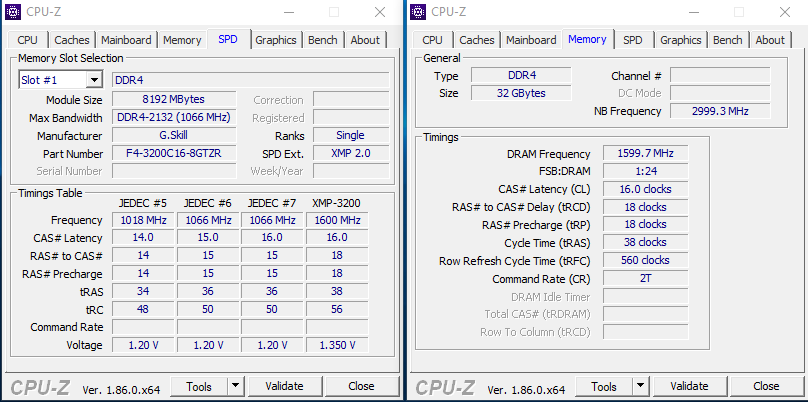808x402 pixels.
Task: Click Close button in left window
Action: coord(361,386)
